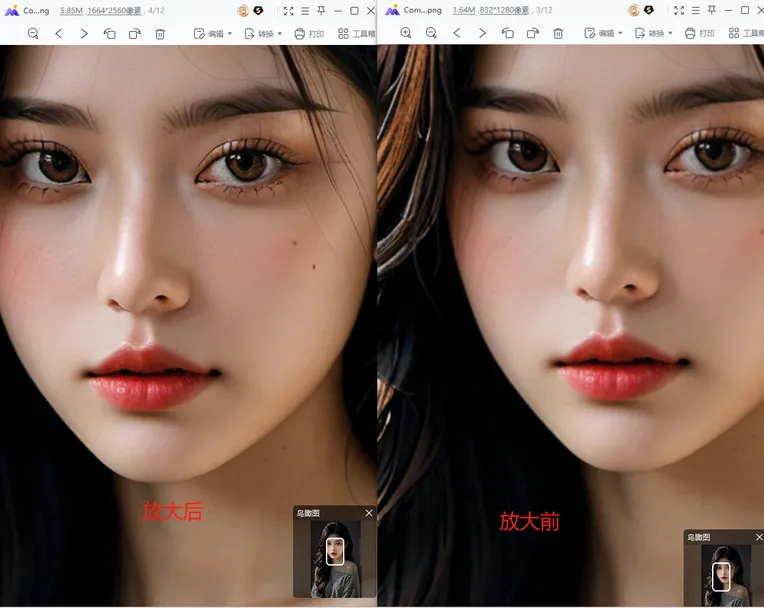Click 1664*2560像素 resolution text
The image size is (764, 608).
pos(114,10)
